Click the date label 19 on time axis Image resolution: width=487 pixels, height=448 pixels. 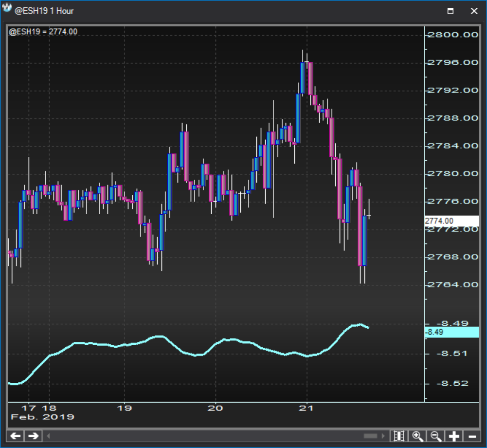(125, 408)
